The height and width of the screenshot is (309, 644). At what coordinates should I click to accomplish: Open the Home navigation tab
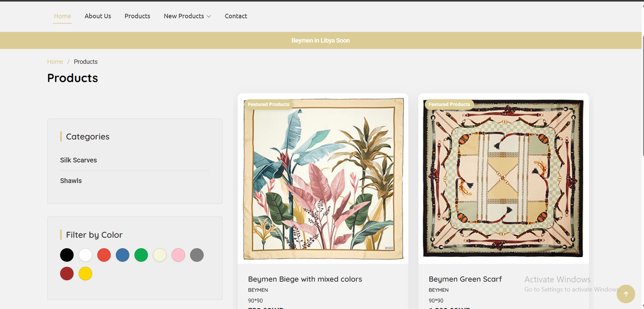(62, 16)
